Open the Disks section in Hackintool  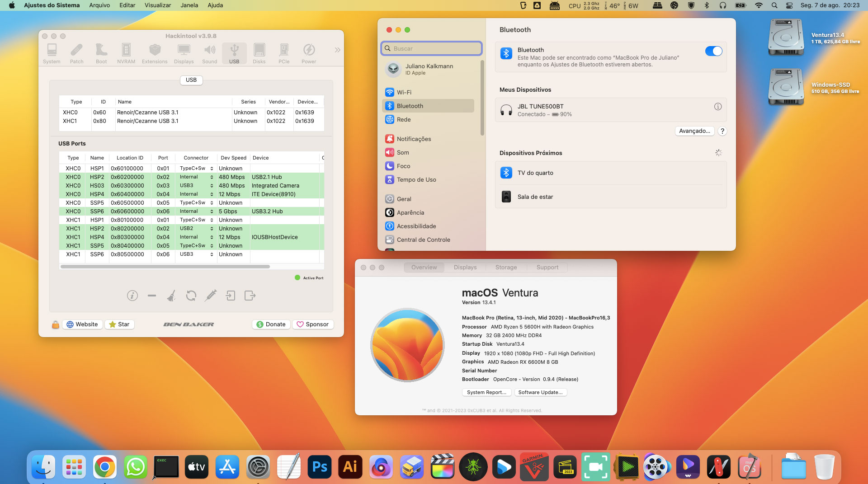[x=259, y=52]
